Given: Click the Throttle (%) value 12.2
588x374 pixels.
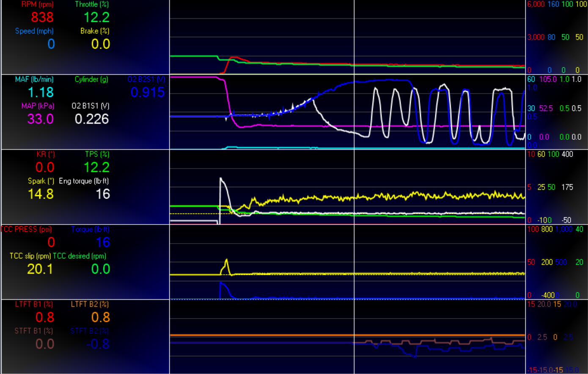Looking at the screenshot, I should point(96,17).
